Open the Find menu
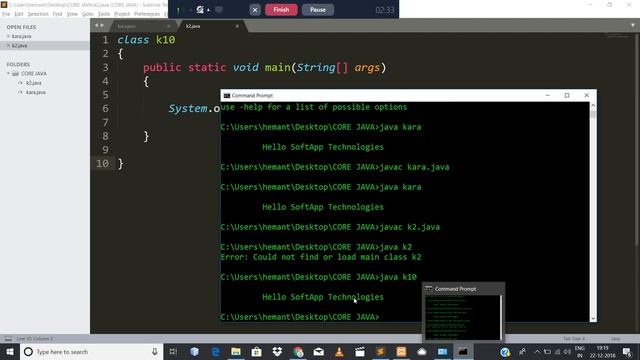The height and width of the screenshot is (360, 640). (58, 14)
